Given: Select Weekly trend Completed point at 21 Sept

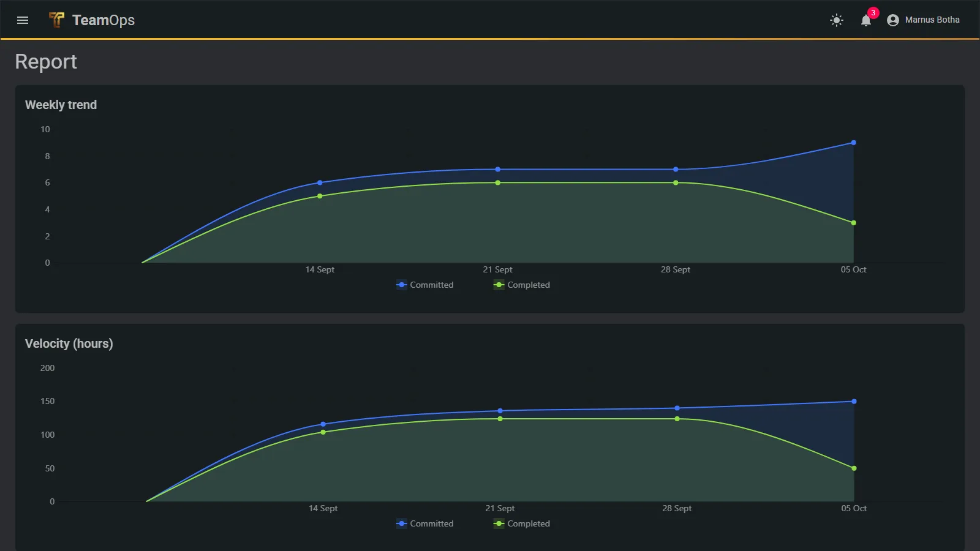Looking at the screenshot, I should pyautogui.click(x=498, y=182).
